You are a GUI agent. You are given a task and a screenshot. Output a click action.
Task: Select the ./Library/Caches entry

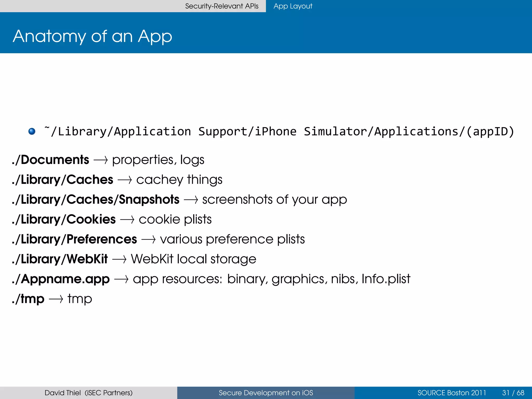coord(62,179)
